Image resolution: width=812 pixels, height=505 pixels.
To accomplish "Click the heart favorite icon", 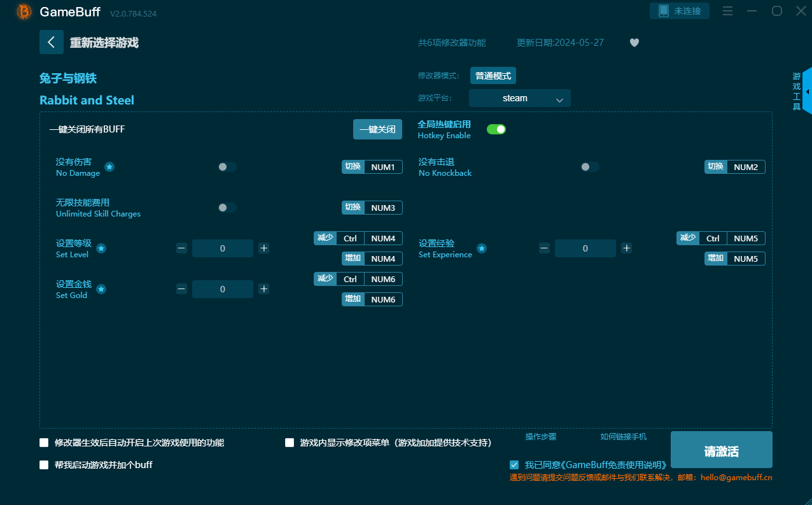I will click(x=634, y=43).
